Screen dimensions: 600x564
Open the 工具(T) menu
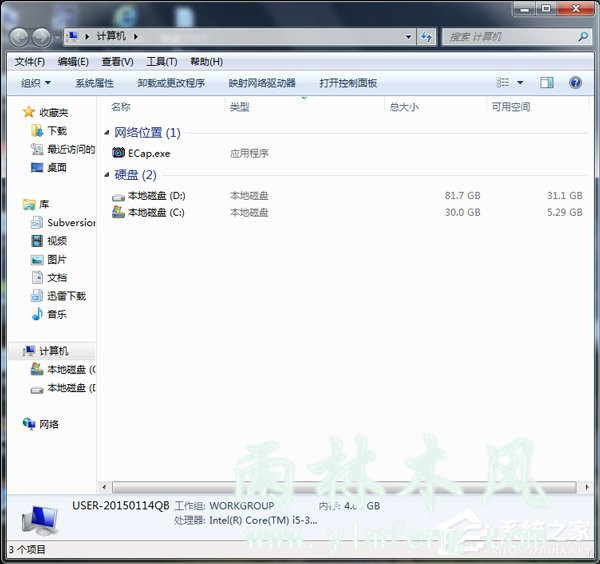coord(161,61)
